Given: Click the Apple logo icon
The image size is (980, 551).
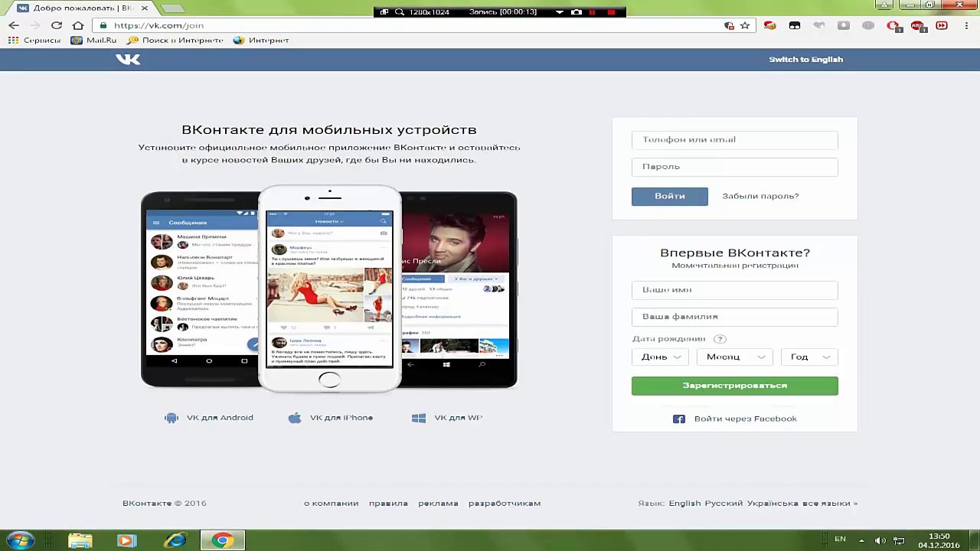Looking at the screenshot, I should pyautogui.click(x=295, y=418).
